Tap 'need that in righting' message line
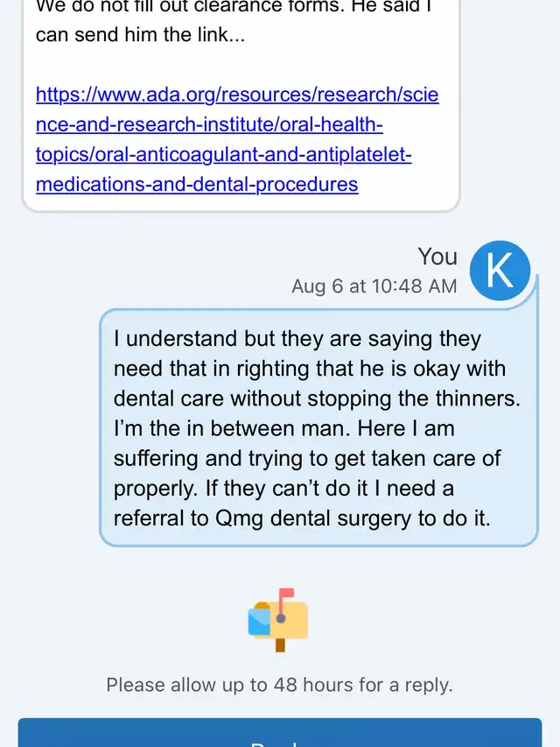The width and height of the screenshot is (560, 747). (x=310, y=369)
